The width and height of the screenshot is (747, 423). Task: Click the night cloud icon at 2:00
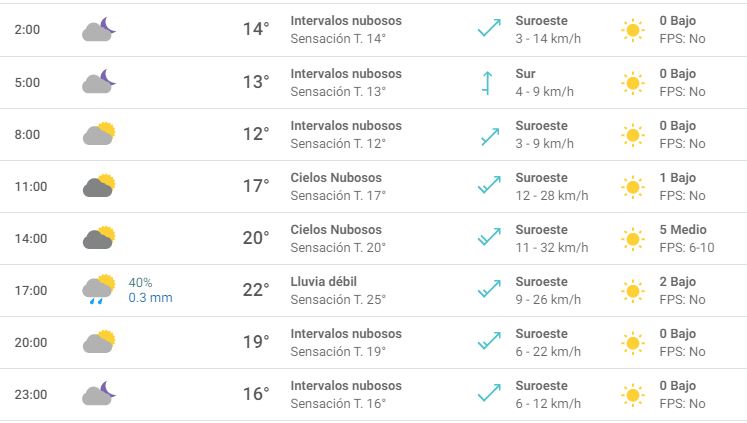click(99, 29)
